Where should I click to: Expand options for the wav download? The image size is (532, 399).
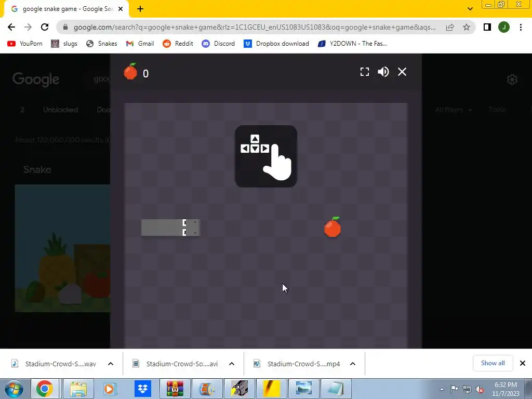[111, 364]
